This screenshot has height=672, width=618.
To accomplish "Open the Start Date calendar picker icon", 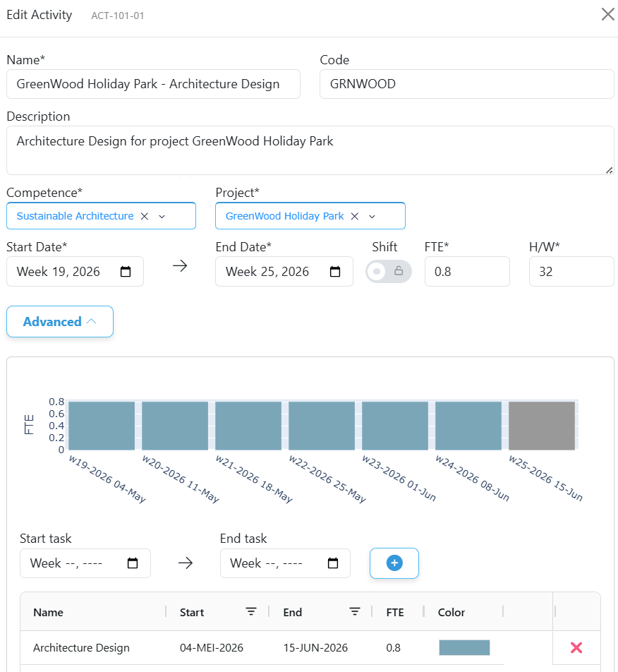I will point(126,271).
